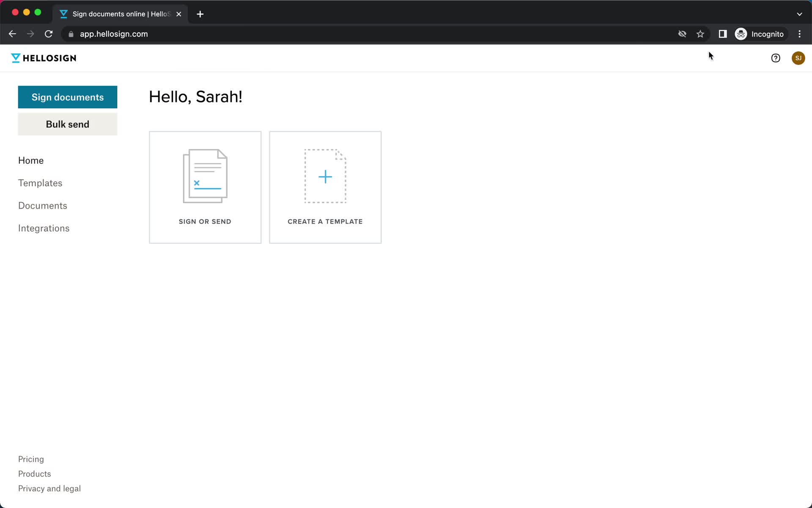This screenshot has height=508, width=812.
Task: Click the Incognito mode dropdown indicator
Action: pyautogui.click(x=799, y=14)
